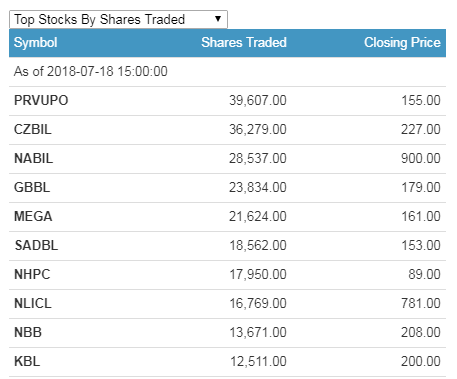Open the MEGA stock entry

coord(33,216)
